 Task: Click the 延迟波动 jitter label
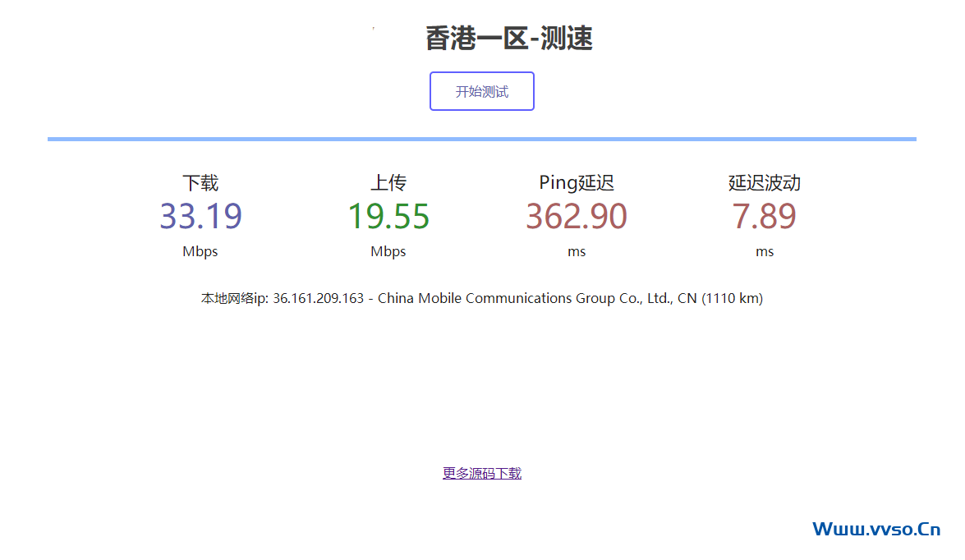click(765, 182)
